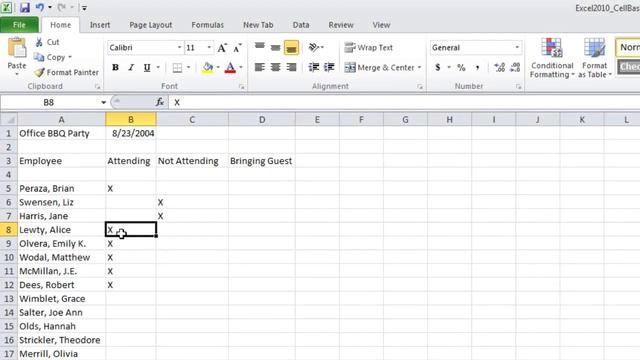This screenshot has width=640, height=360.
Task: Open the Fill Color dropdown arrow
Action: (218, 67)
